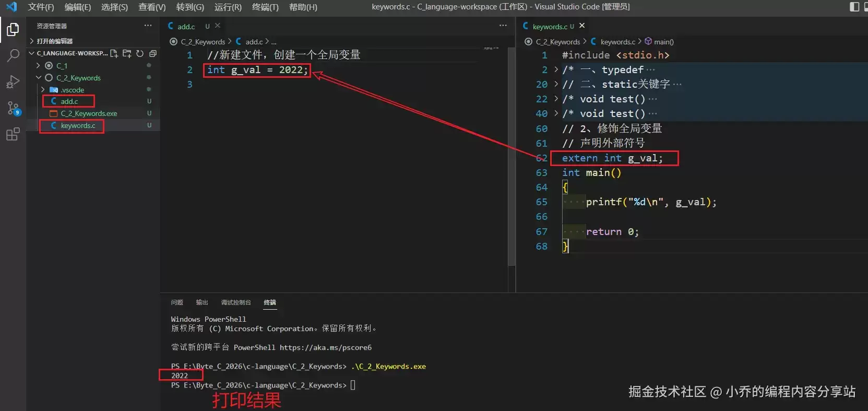Close the add.c editor tab
This screenshot has height=411, width=868.
[218, 26]
